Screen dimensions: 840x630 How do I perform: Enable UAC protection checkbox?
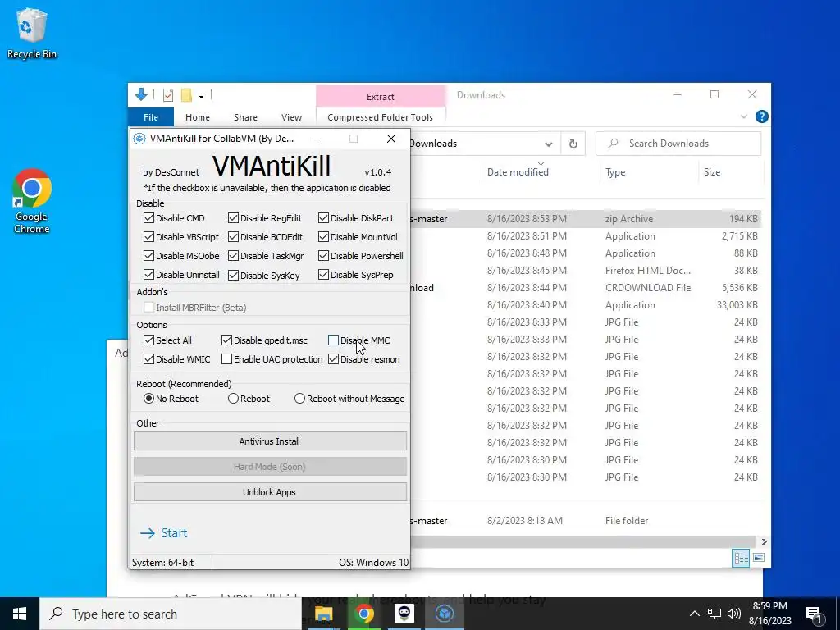(x=226, y=359)
